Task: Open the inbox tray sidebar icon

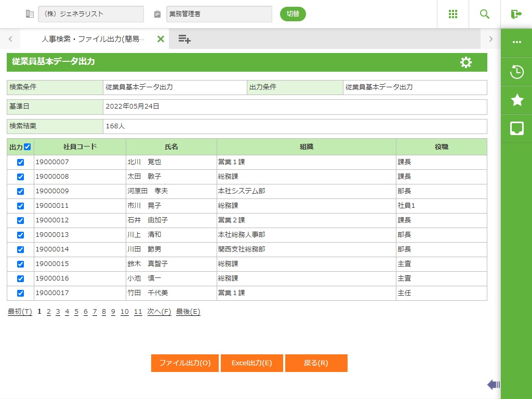Action: click(x=516, y=128)
